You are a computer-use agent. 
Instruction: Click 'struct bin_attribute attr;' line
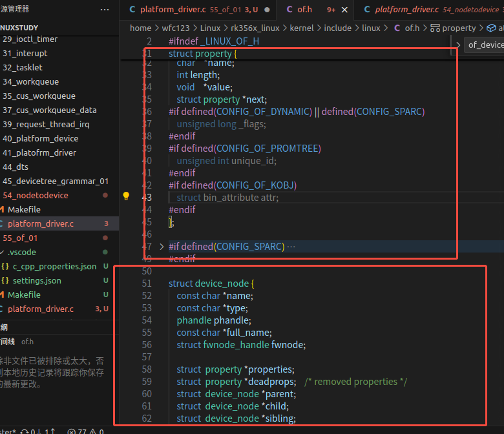(227, 198)
